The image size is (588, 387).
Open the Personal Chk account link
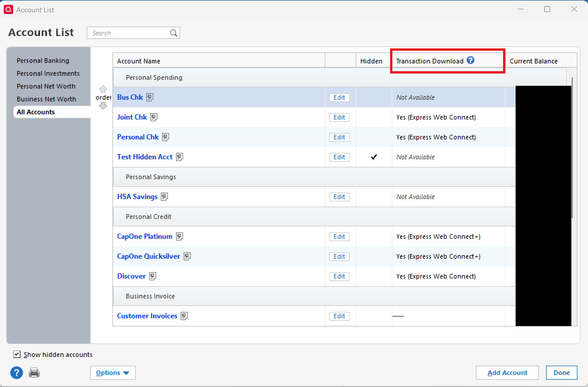tap(138, 137)
